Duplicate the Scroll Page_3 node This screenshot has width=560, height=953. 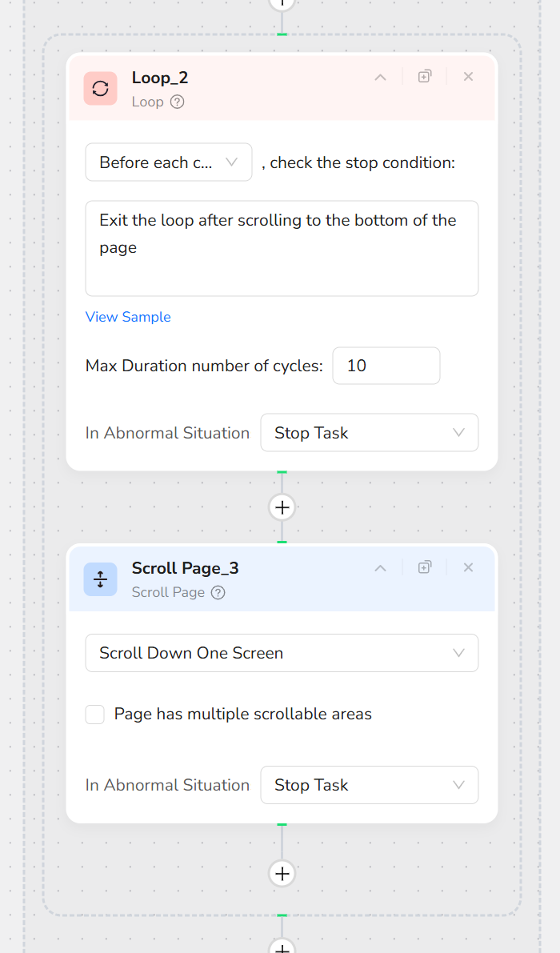pos(424,567)
